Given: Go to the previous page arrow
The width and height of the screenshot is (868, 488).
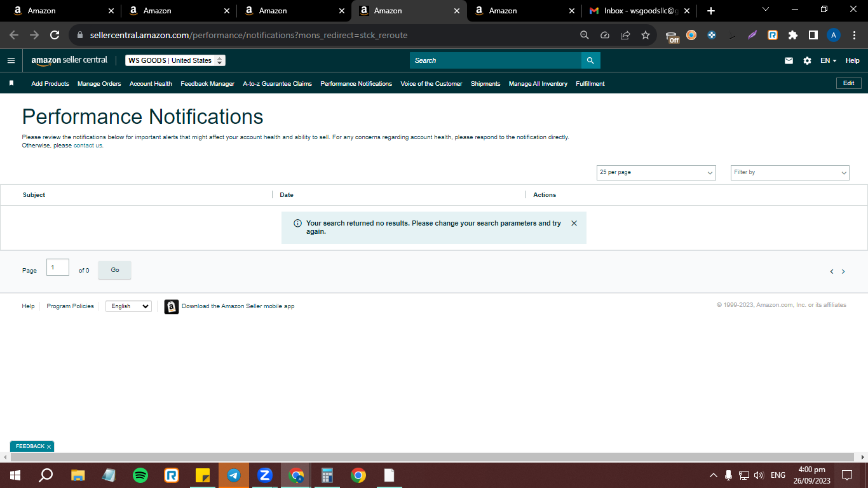Looking at the screenshot, I should [831, 271].
